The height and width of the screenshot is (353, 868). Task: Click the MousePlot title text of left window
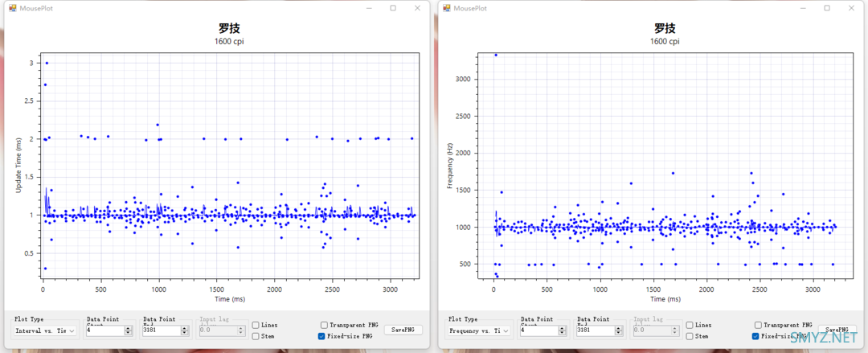pyautogui.click(x=36, y=8)
